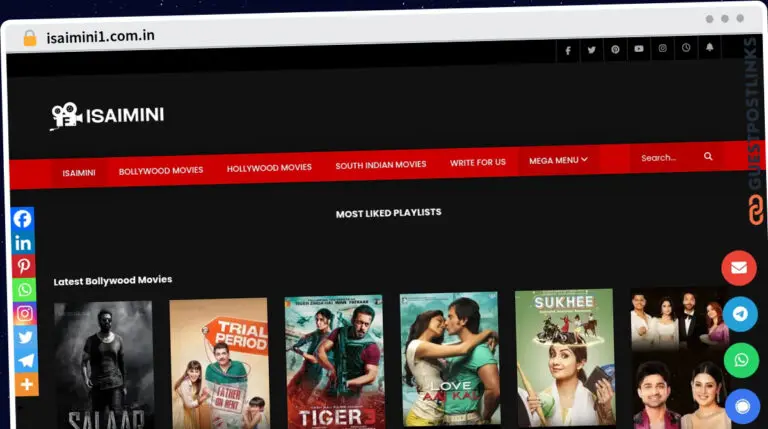The image size is (768, 429).
Task: Click the isaimini1.com.in address text
Action: tap(100, 36)
